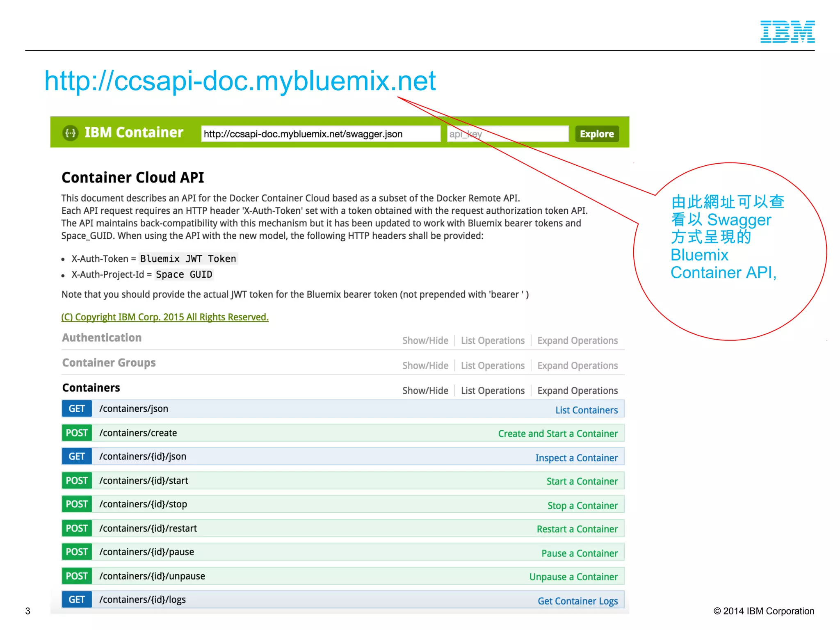Open the /containers/{id}/logs endpoint path
Screen dimensions: 840x630
142,600
